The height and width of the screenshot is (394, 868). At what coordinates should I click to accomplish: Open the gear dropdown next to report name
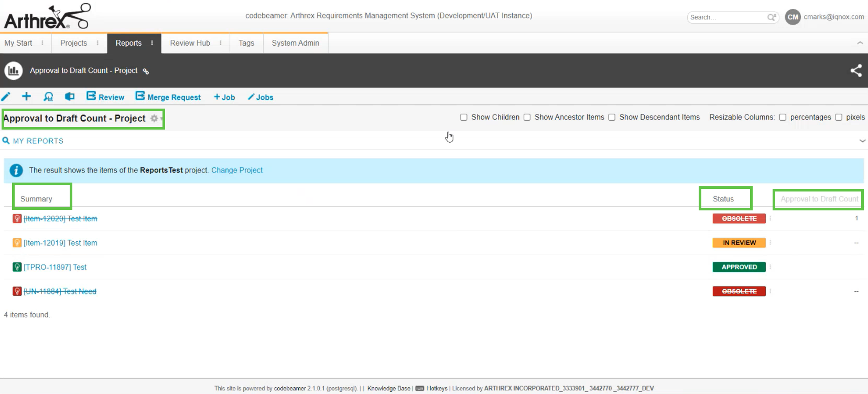point(155,119)
